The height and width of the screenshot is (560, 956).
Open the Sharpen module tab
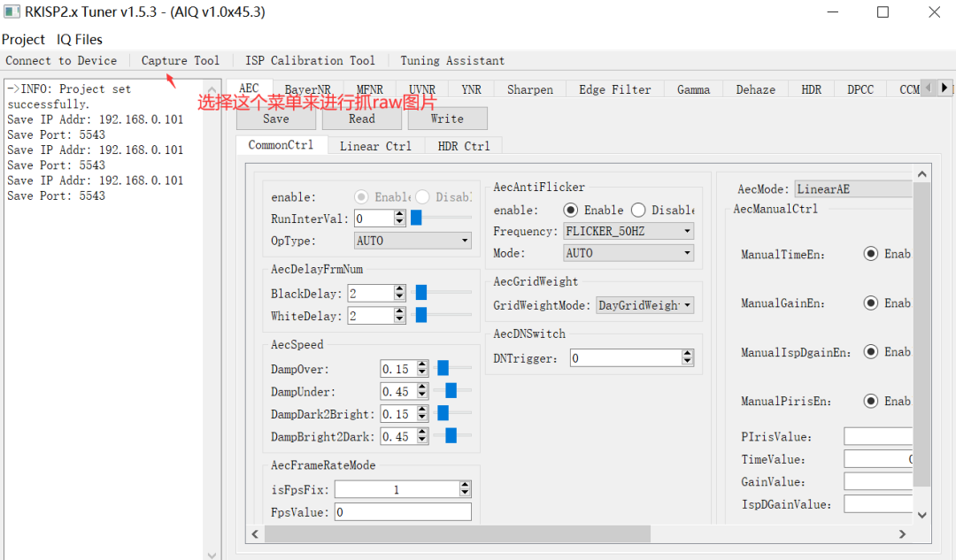(529, 89)
